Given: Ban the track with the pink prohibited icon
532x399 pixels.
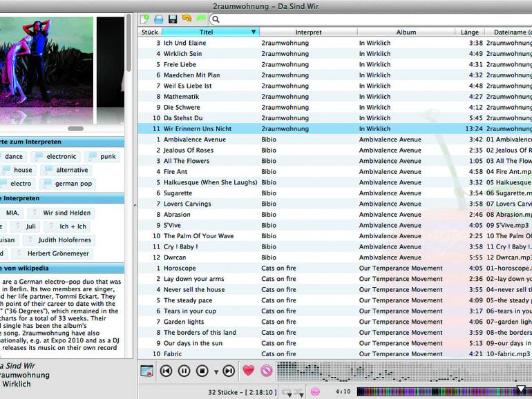Looking at the screenshot, I should click(x=266, y=371).
